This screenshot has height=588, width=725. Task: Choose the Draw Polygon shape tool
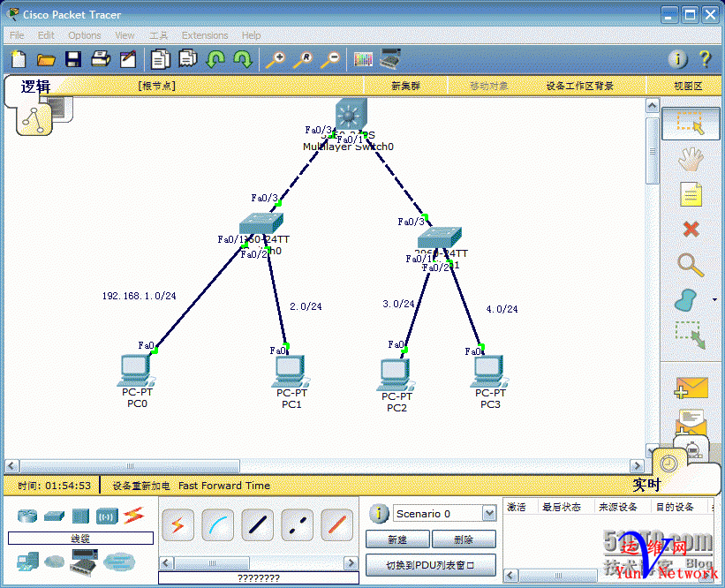[x=685, y=300]
